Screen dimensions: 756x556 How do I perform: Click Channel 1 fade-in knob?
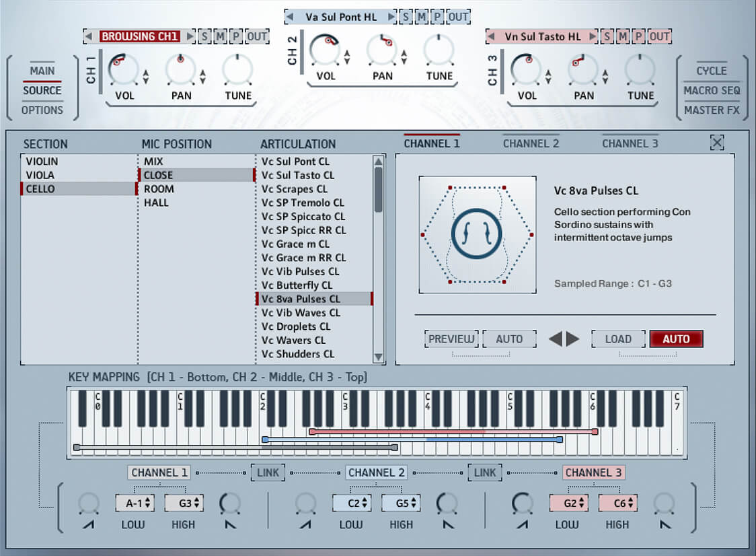(89, 503)
